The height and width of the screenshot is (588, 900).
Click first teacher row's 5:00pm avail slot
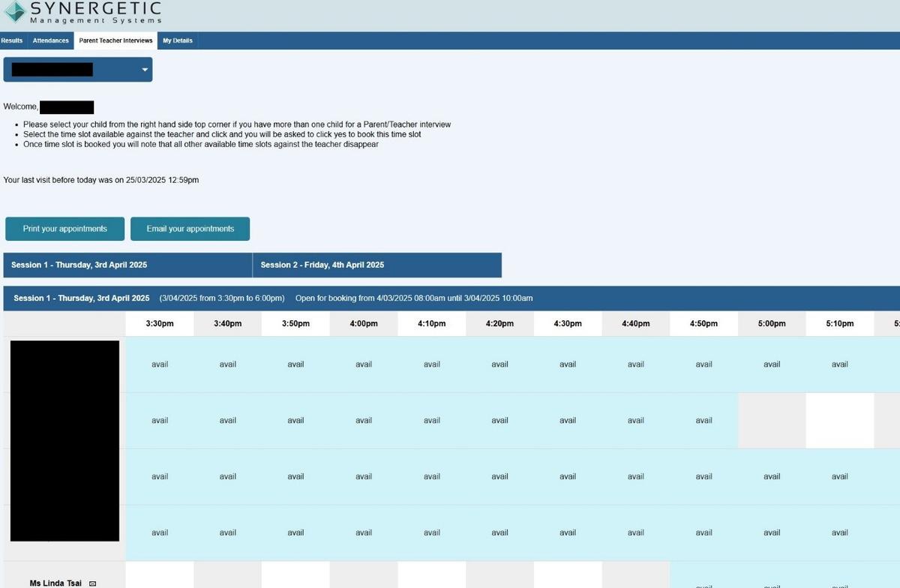click(772, 364)
